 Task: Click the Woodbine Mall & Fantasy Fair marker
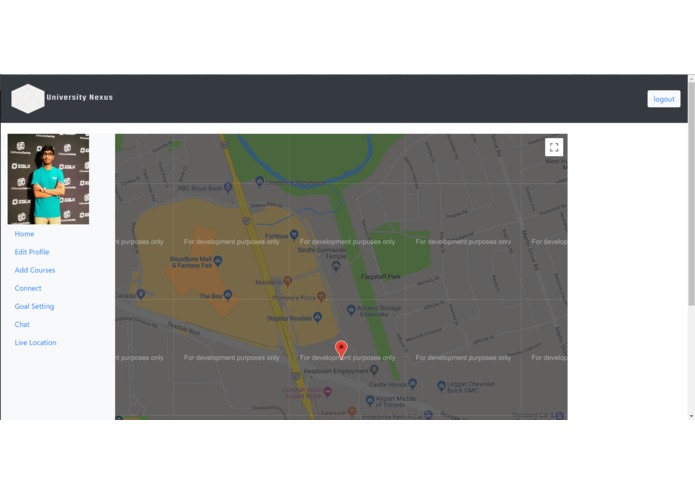click(218, 261)
